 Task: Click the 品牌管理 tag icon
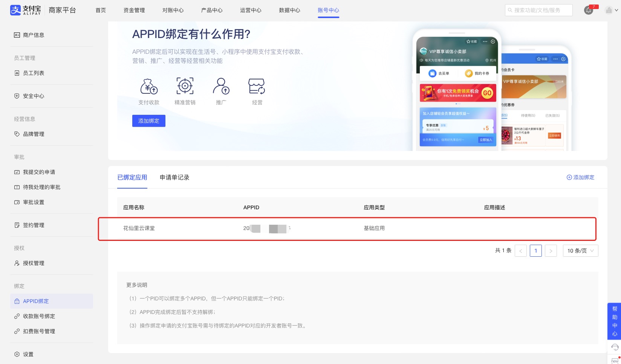[17, 134]
